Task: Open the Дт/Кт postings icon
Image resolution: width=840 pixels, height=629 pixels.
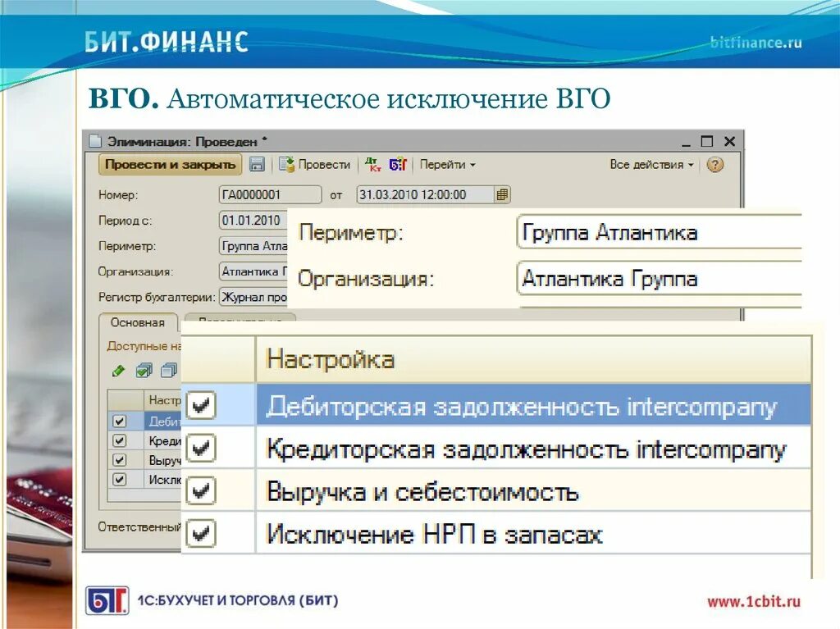Action: point(373,165)
